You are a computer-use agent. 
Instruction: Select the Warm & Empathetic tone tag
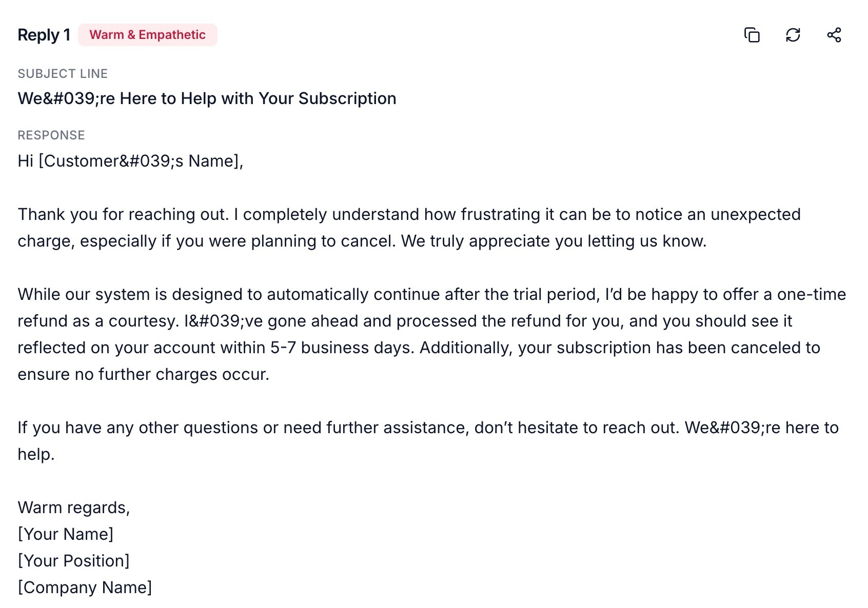coord(148,35)
